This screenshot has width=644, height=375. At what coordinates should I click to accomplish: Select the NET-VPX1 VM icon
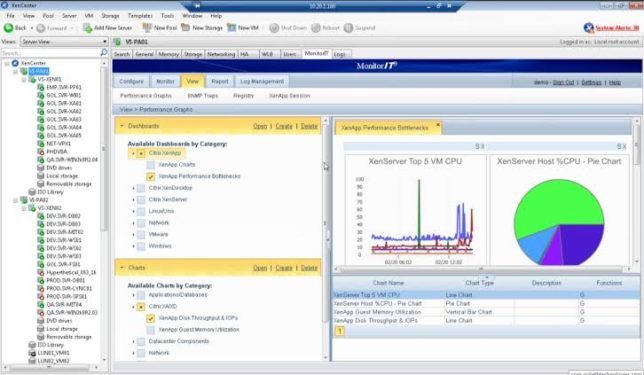(x=41, y=143)
